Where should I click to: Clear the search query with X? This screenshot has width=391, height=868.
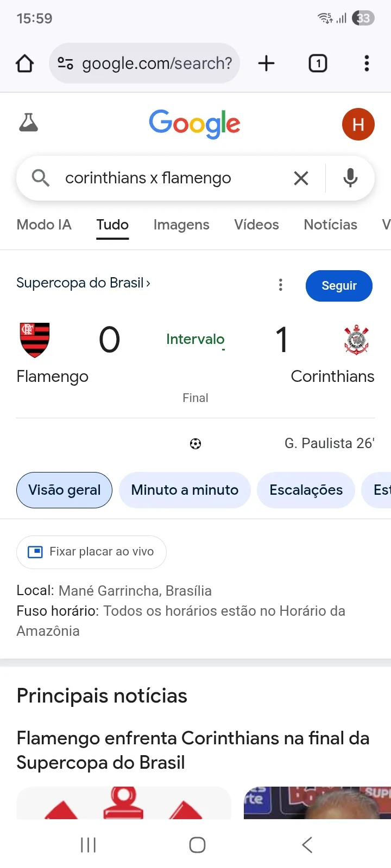[301, 178]
